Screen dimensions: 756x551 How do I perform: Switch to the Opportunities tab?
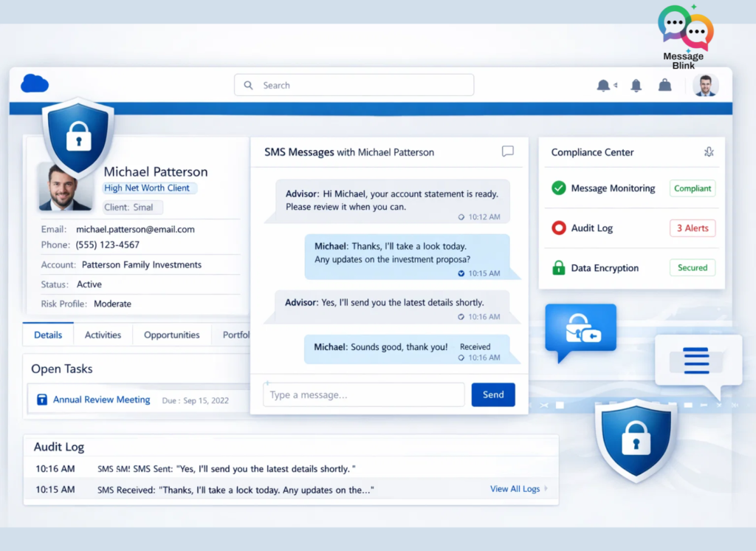[171, 335]
